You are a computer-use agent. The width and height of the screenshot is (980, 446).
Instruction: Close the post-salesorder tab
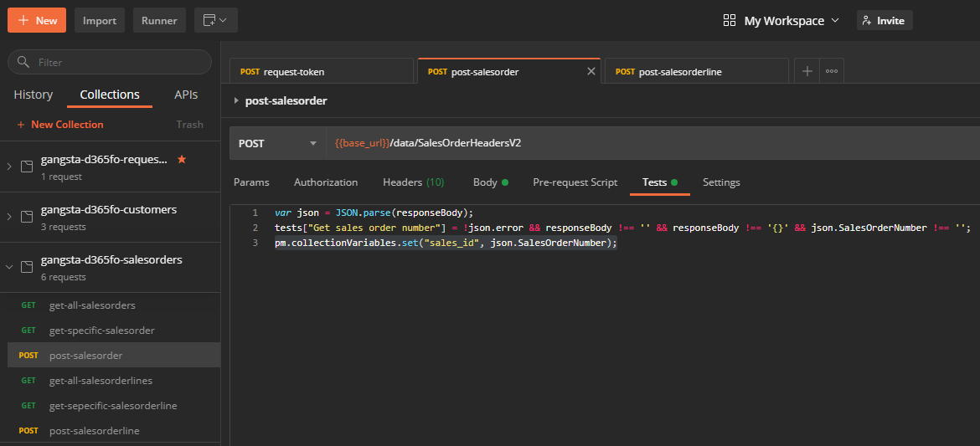click(x=591, y=72)
